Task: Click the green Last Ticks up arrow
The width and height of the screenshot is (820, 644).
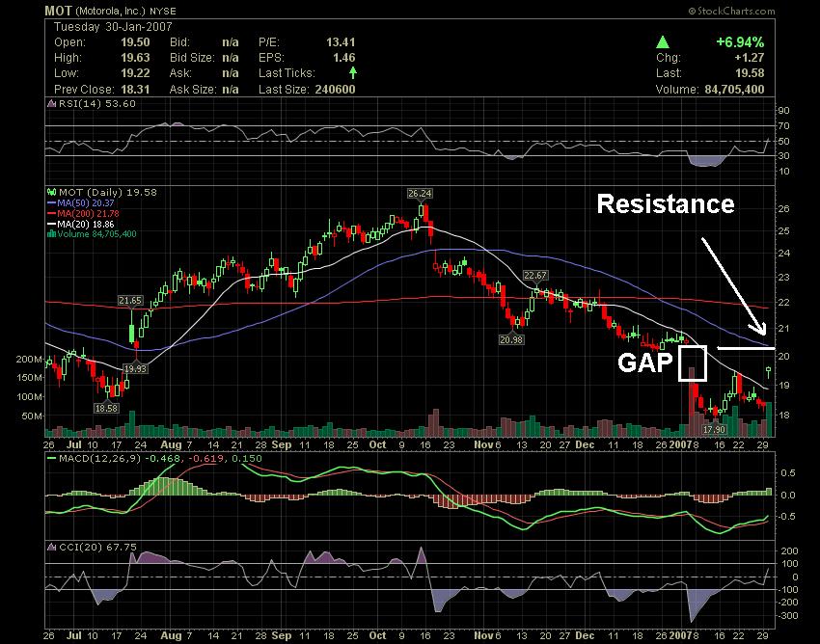Action: tap(353, 72)
